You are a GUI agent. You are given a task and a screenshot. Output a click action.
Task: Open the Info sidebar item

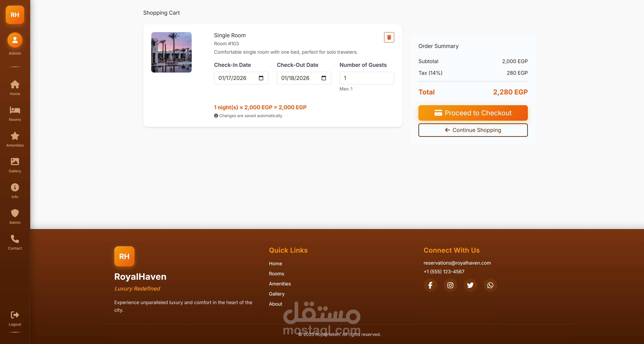(15, 191)
